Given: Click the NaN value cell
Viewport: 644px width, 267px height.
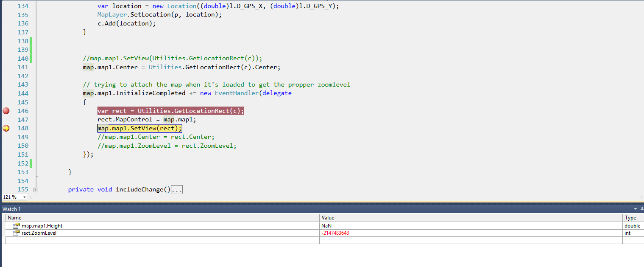Looking at the screenshot, I should click(x=471, y=226).
